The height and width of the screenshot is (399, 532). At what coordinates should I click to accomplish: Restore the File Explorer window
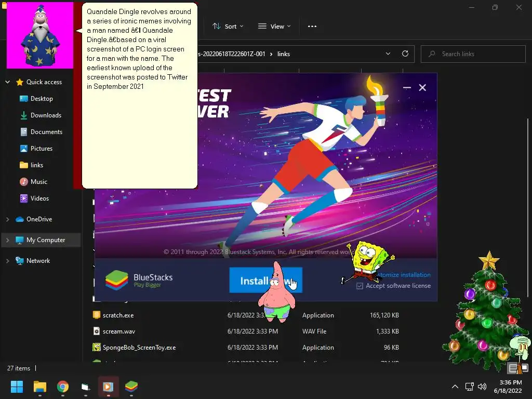click(495, 7)
